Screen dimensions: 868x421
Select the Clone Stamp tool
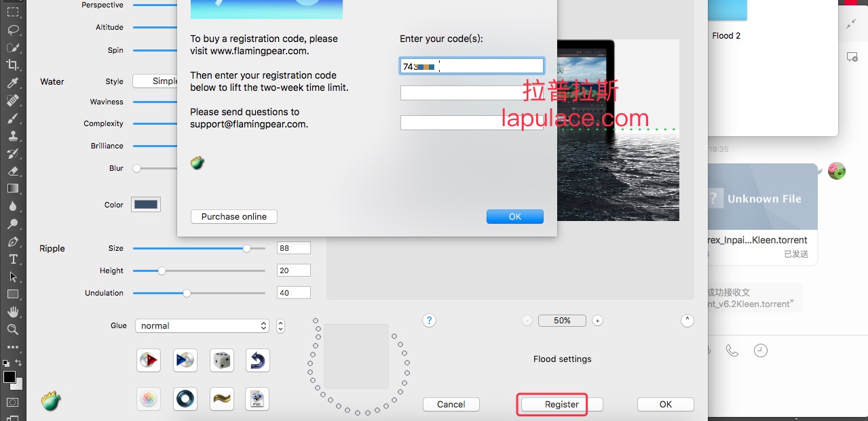[x=13, y=136]
